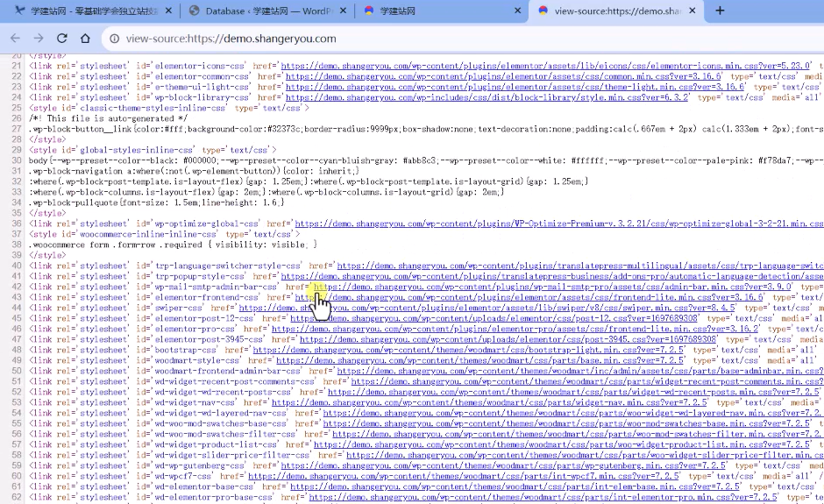Close the active view-source tab

pos(692,11)
